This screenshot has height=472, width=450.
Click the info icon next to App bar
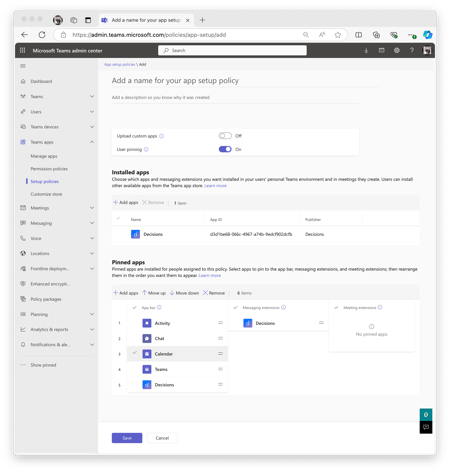pos(159,307)
